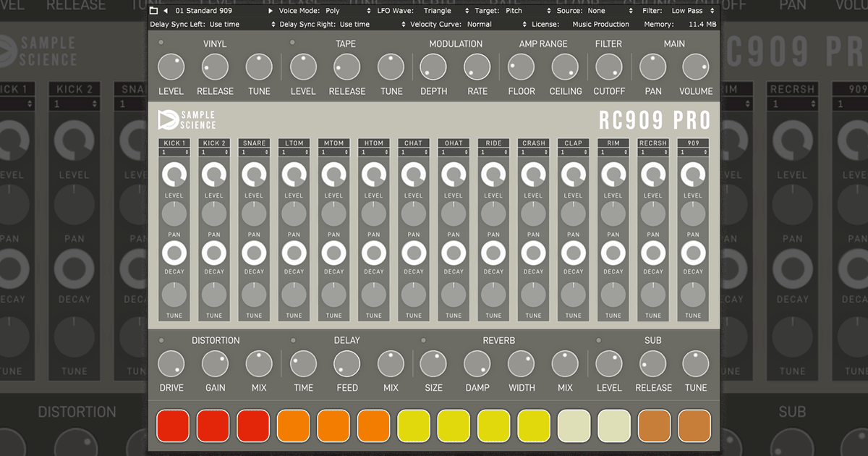
Task: Enable the Reverb effect LED
Action: 423,340
